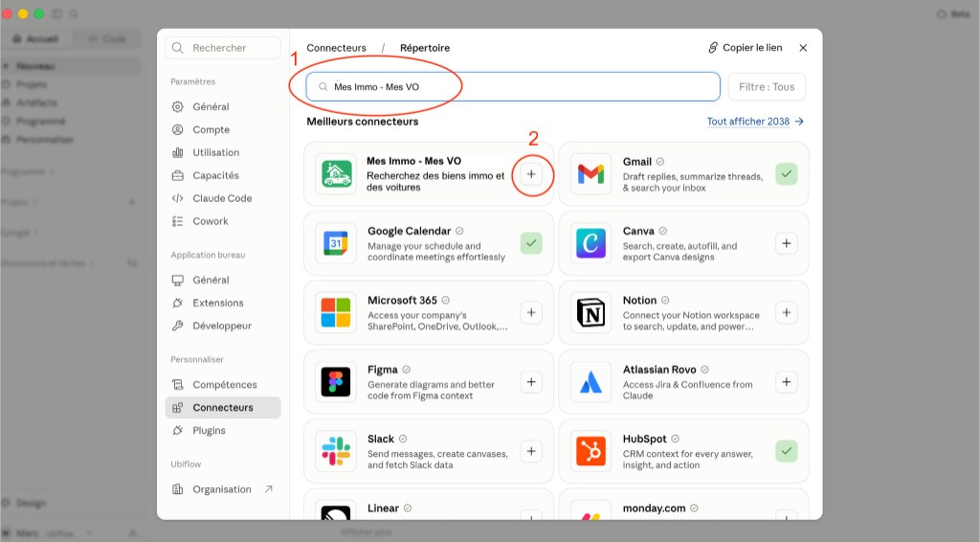
Task: Click the Linear connector name
Action: [383, 508]
